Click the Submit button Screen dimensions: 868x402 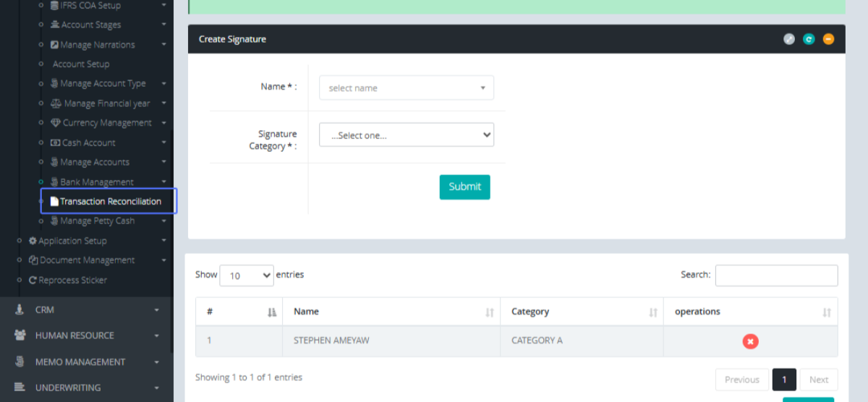coord(464,187)
